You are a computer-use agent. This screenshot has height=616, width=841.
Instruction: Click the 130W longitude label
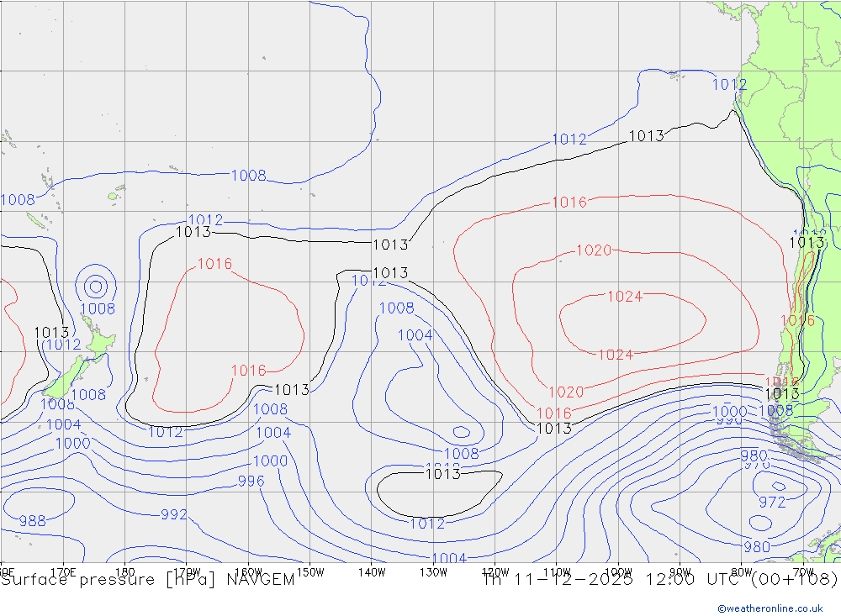click(x=433, y=572)
